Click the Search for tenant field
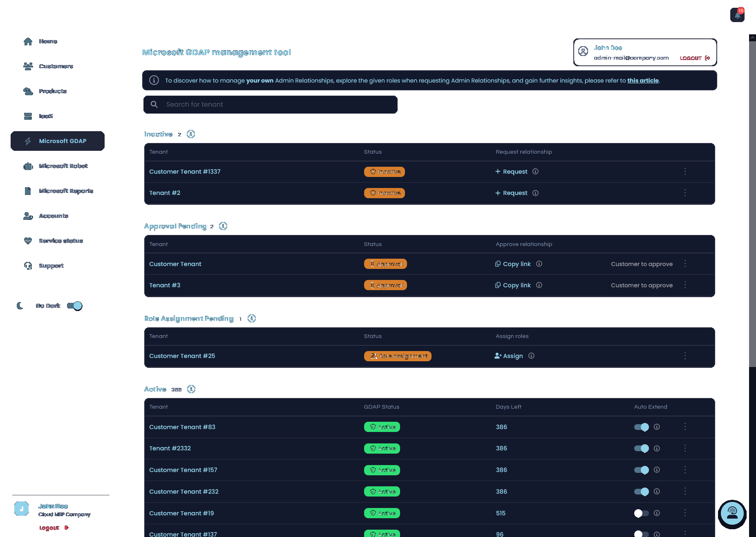The image size is (756, 537). pyautogui.click(x=271, y=105)
